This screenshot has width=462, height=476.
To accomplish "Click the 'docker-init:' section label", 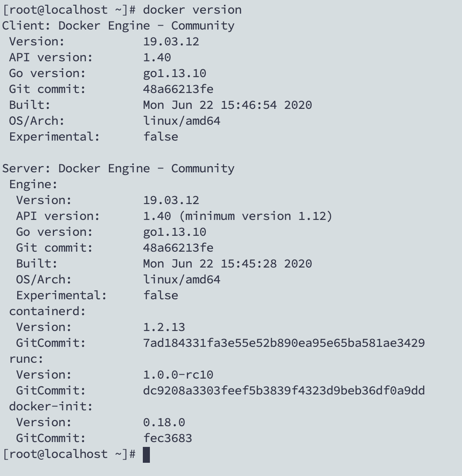I will 51,406.
